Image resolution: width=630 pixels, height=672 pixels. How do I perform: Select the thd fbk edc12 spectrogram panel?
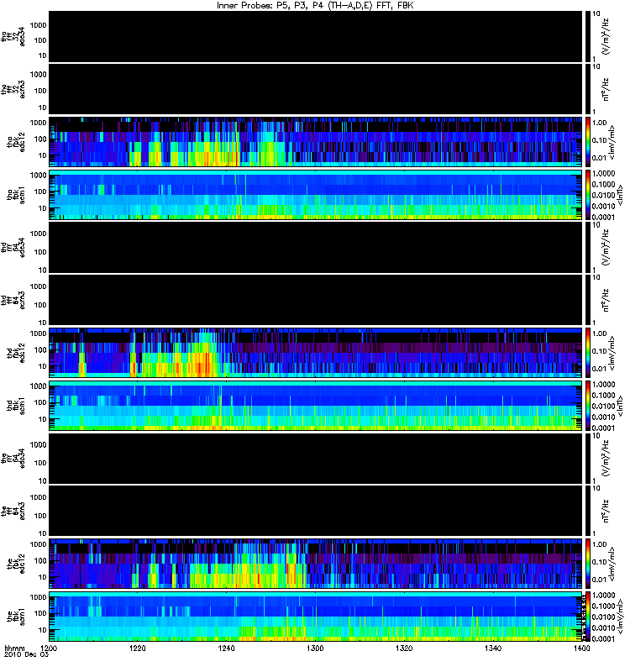316,353
